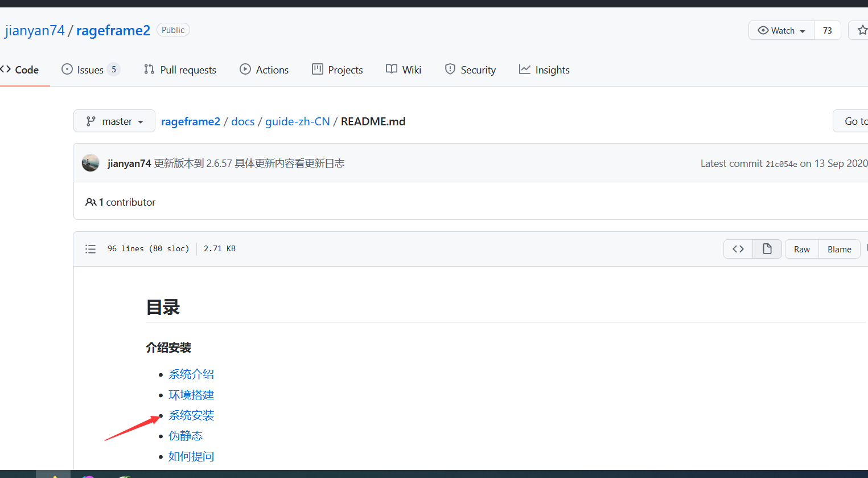
Task: Open the 系统介绍 link
Action: 191,374
